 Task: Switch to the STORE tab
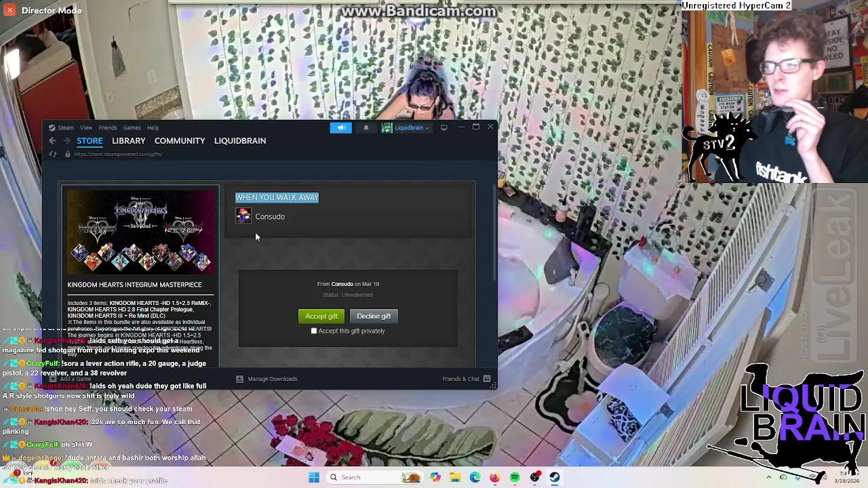click(90, 140)
